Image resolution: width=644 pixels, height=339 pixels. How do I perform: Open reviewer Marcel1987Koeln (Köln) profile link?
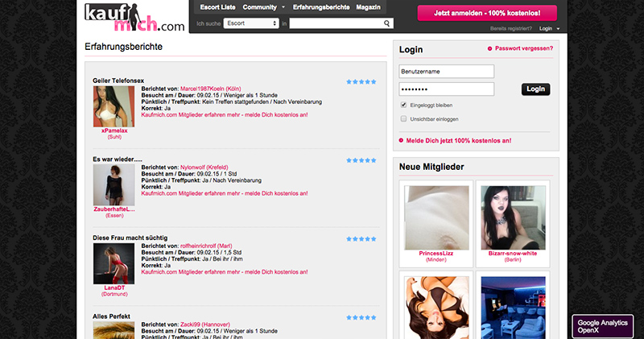211,89
